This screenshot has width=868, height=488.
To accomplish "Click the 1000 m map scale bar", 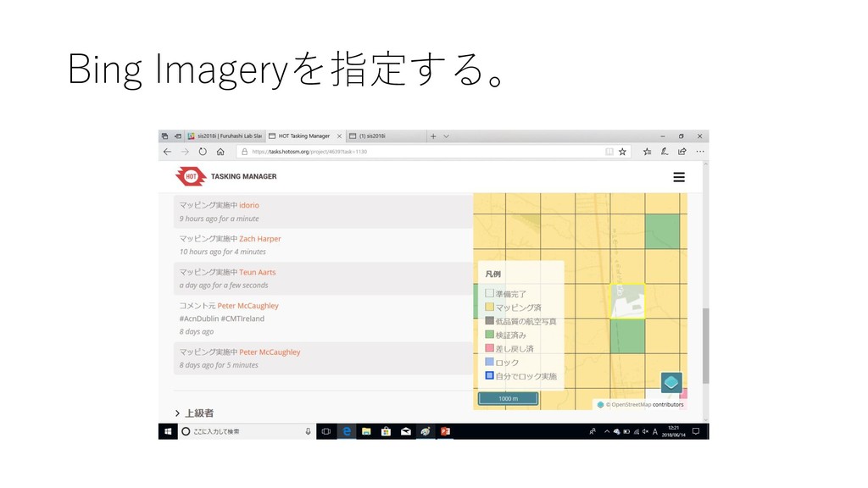I will tap(509, 398).
